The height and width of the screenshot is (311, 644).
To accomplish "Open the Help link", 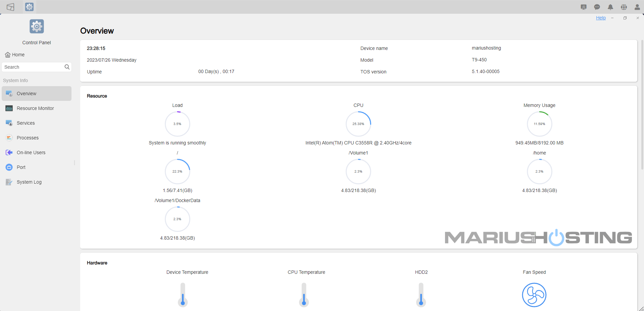I will point(601,18).
